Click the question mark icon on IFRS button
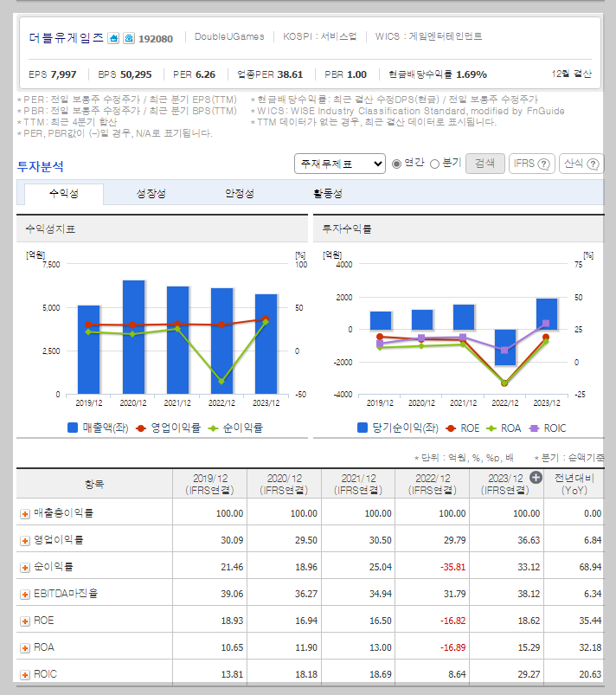The image size is (616, 695). pyautogui.click(x=543, y=164)
